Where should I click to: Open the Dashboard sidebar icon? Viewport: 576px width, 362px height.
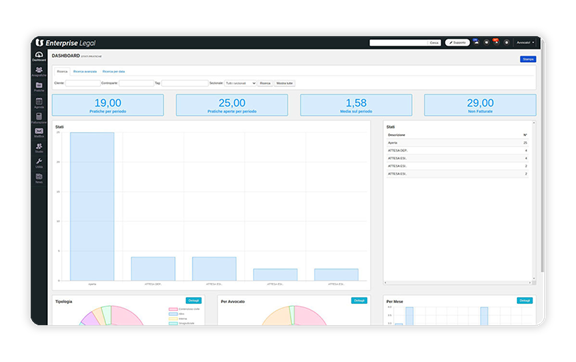39,56
